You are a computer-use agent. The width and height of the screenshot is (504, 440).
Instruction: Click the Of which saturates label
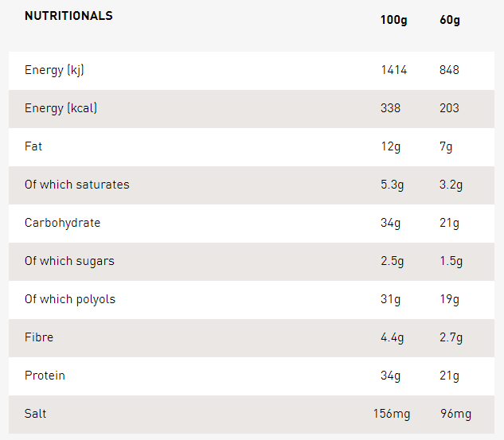[x=76, y=185]
